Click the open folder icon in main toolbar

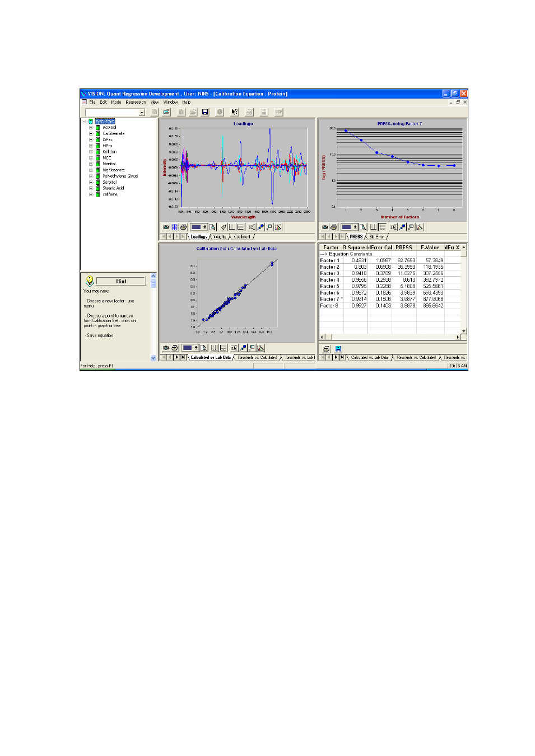click(166, 112)
